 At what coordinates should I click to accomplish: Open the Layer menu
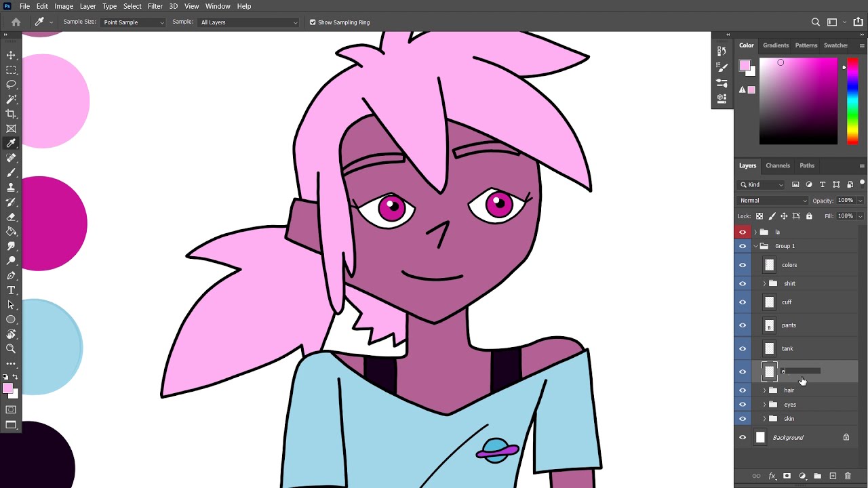click(88, 6)
